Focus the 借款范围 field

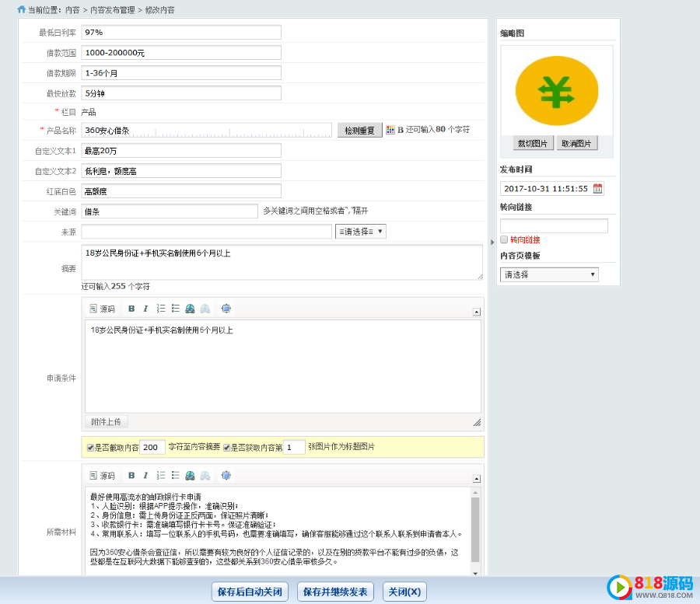tap(181, 53)
